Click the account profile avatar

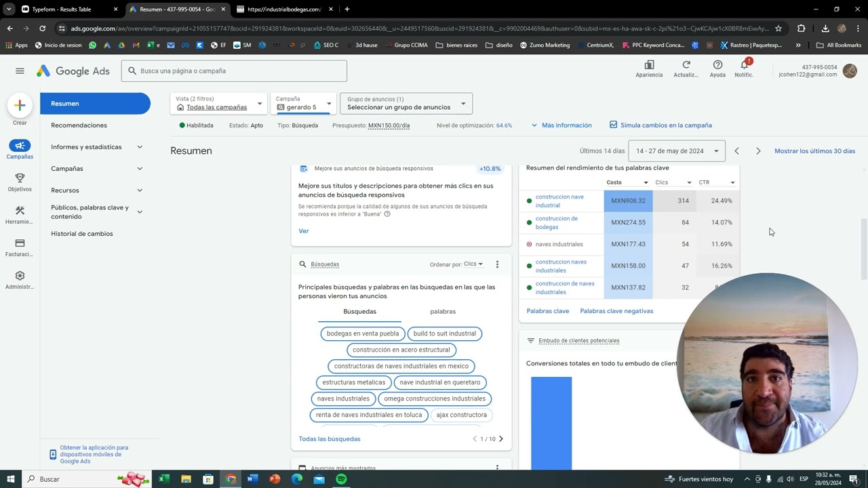click(850, 70)
